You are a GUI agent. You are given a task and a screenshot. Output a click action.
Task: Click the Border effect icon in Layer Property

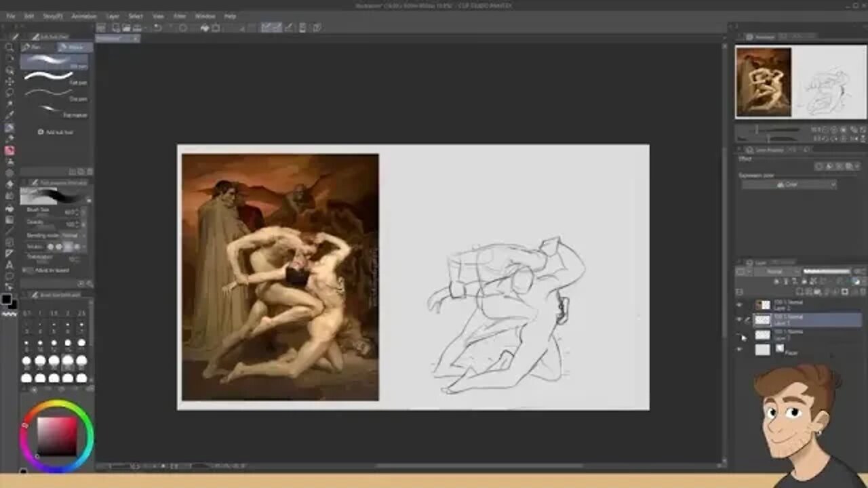(819, 166)
